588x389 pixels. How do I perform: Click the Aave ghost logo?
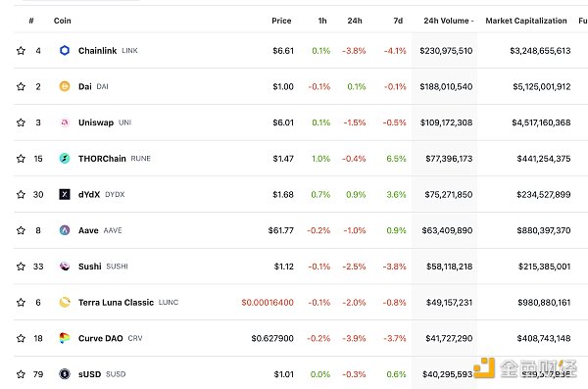(65, 230)
